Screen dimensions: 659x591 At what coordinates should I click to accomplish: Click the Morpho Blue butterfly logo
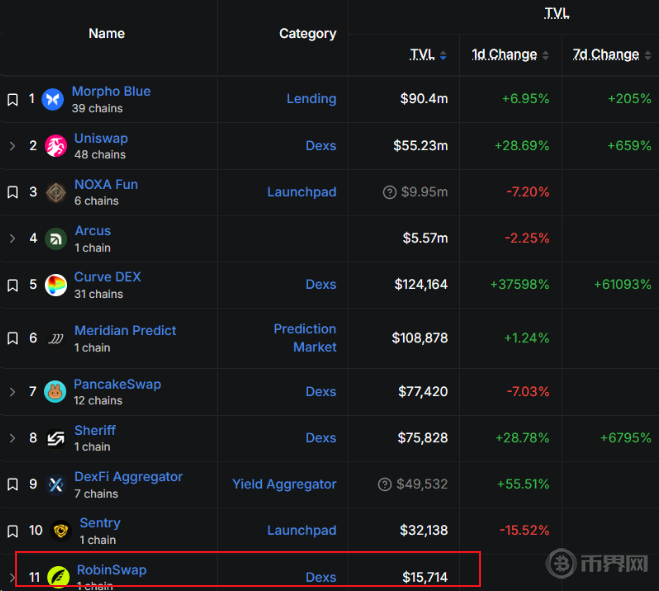53,100
